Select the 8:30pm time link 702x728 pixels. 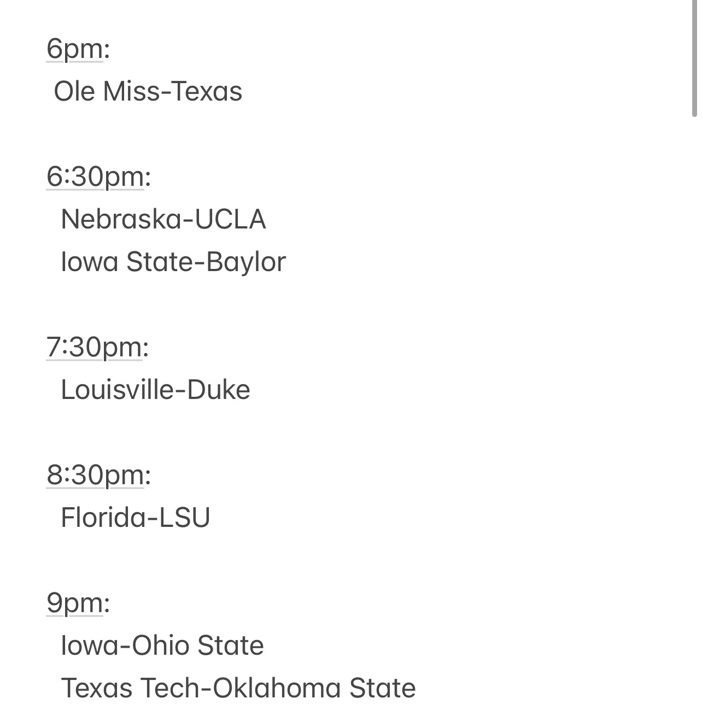95,475
